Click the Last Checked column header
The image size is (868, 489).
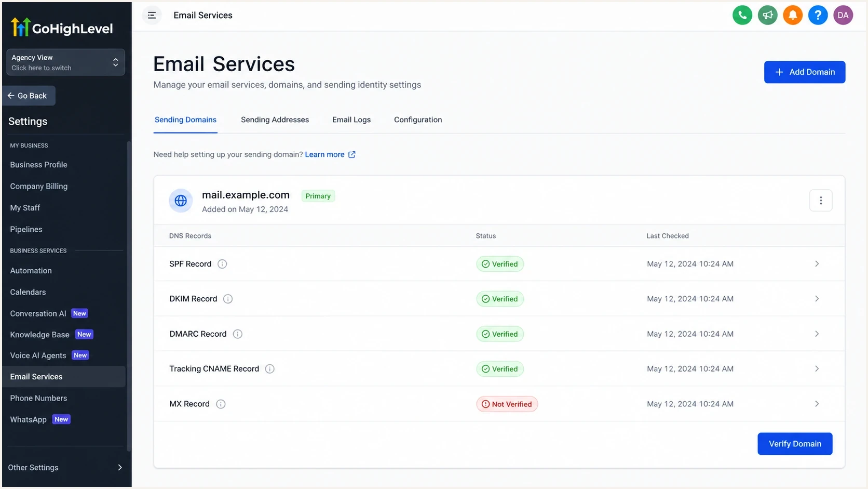pos(668,236)
